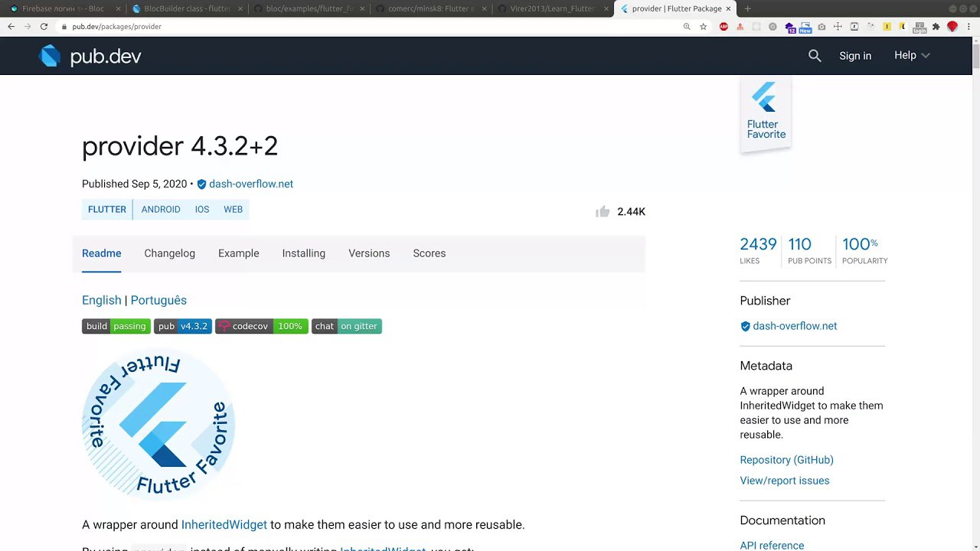
Task: Click the 100% popularity score
Action: [x=864, y=250]
